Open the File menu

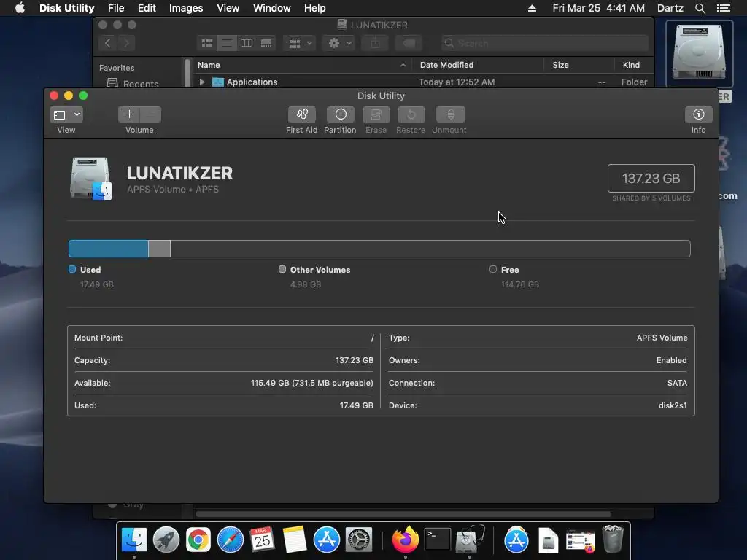tap(116, 8)
